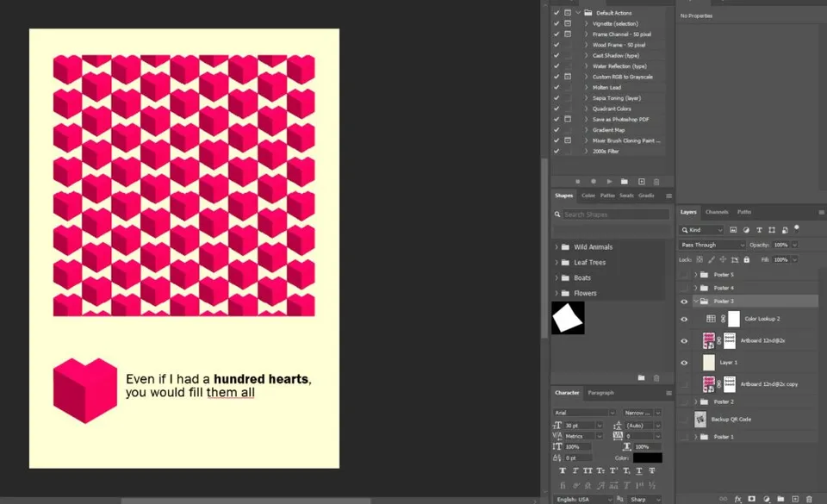This screenshot has height=504, width=827.
Task: Create a new layer icon
Action: point(795,499)
